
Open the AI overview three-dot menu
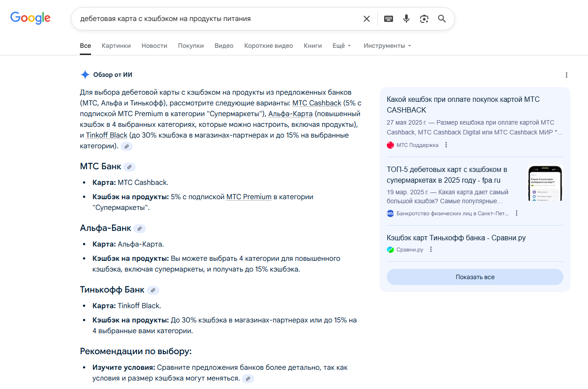pos(567,75)
